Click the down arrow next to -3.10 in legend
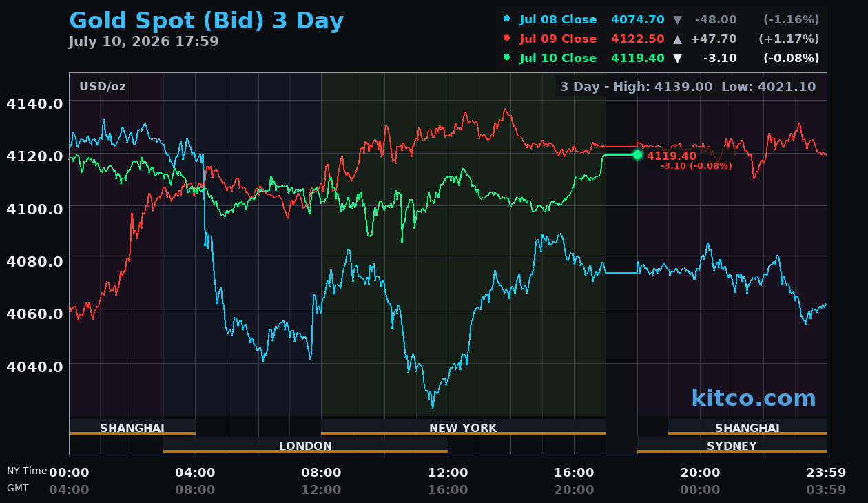This screenshot has width=868, height=503. tap(677, 59)
